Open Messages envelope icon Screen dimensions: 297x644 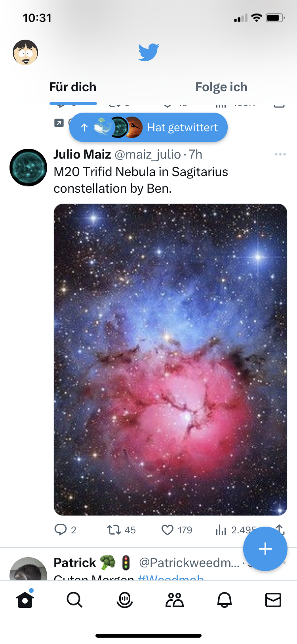(273, 600)
